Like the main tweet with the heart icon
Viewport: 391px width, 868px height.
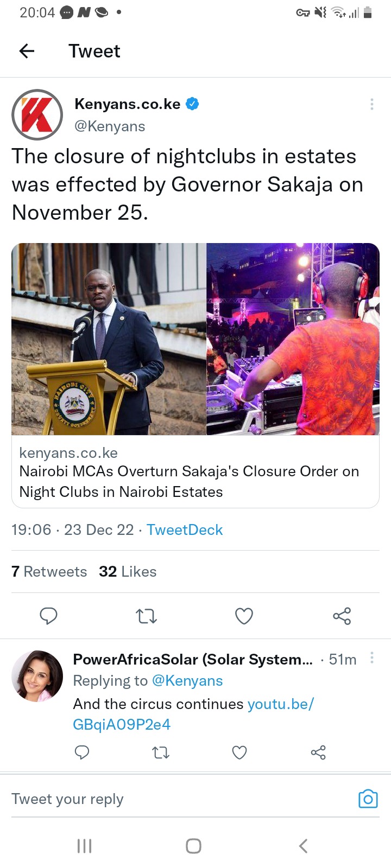point(244,616)
